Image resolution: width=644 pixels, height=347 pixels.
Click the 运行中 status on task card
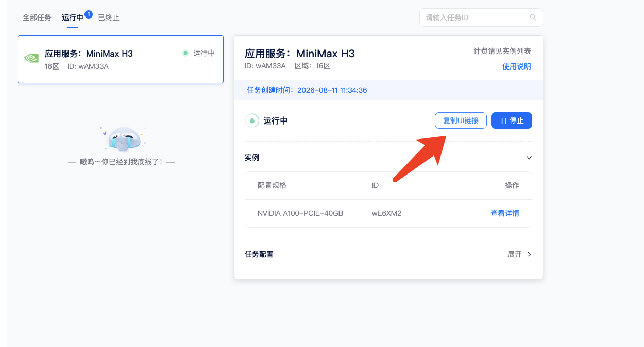click(204, 53)
